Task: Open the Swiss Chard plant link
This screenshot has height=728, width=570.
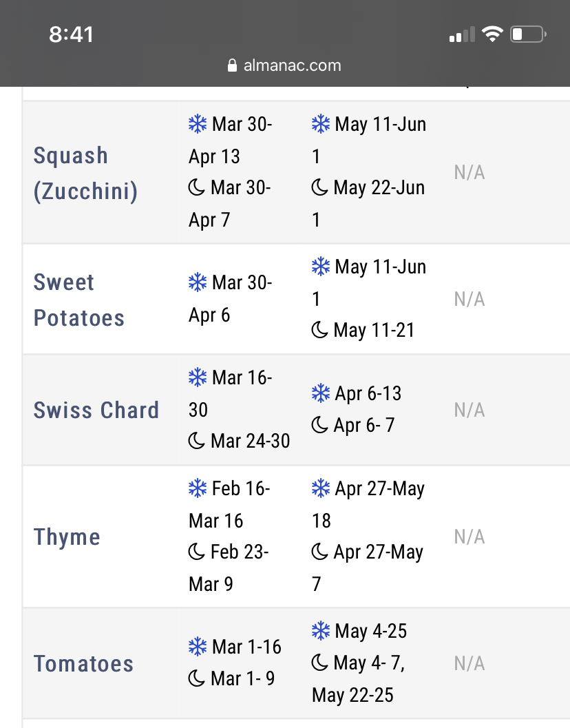Action: tap(96, 410)
